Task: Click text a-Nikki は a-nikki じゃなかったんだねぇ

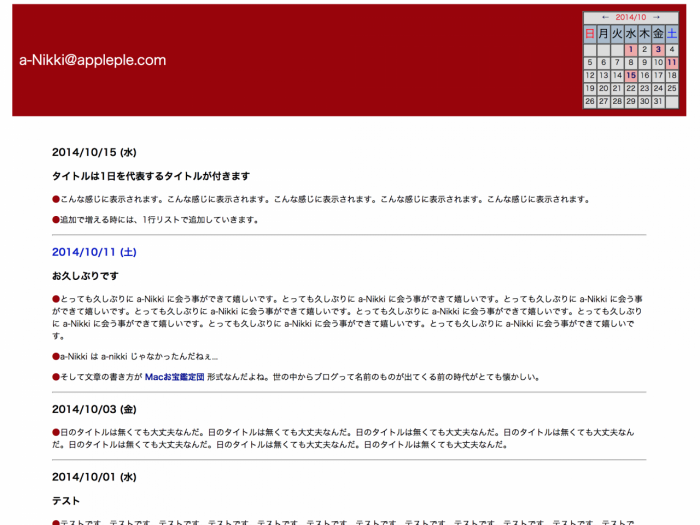Action: 139,357
